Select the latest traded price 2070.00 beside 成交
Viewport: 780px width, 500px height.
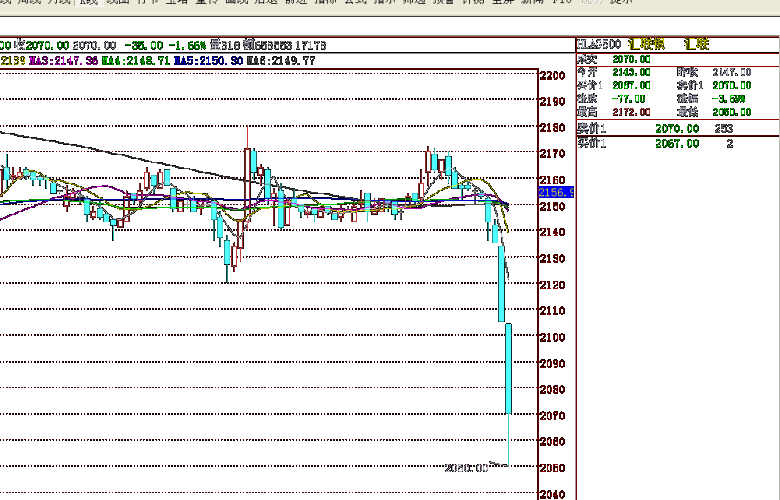(631, 59)
